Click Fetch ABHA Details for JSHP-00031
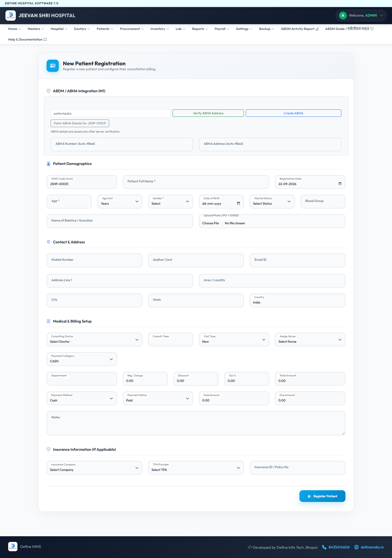The image size is (392, 558). point(80,123)
